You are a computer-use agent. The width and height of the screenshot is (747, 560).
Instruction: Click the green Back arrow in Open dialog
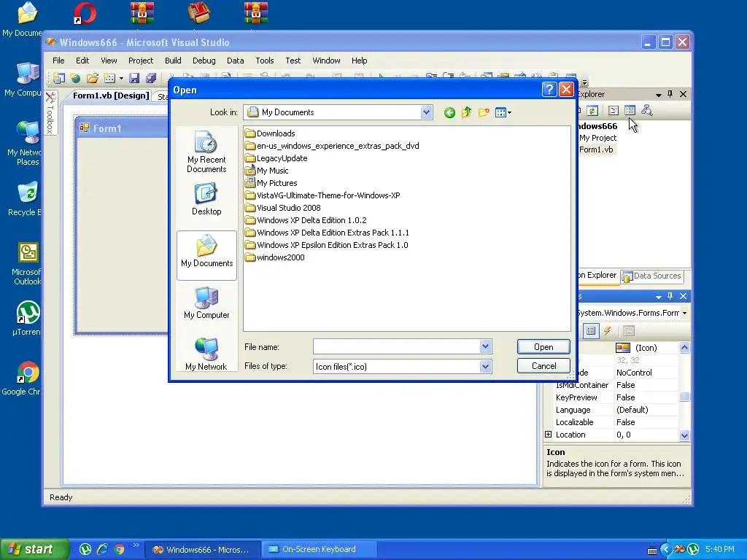tap(449, 112)
